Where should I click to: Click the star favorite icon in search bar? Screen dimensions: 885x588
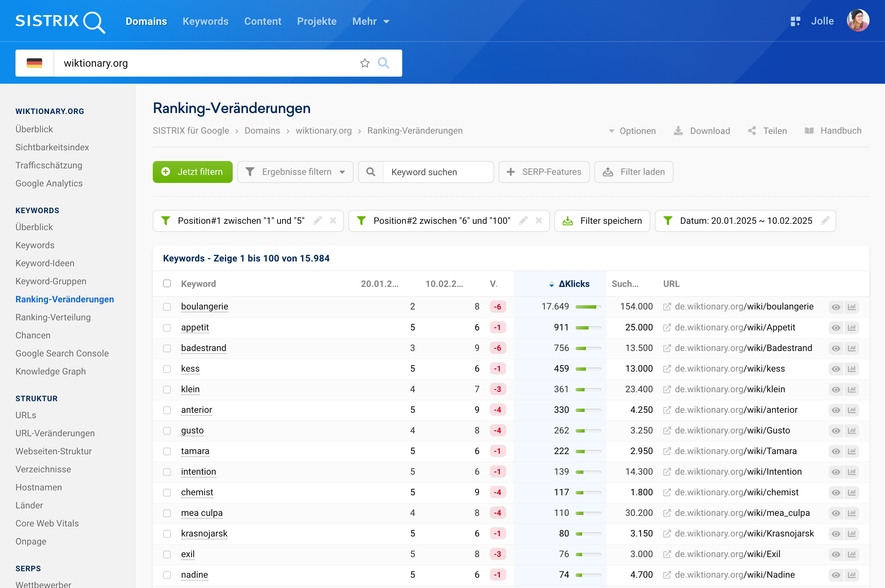[365, 63]
